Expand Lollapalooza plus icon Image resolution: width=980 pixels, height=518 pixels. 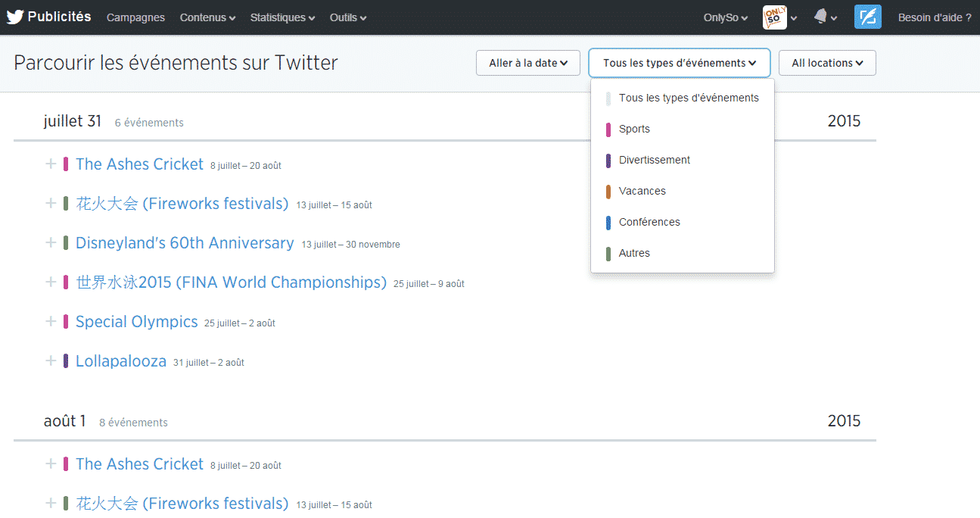pos(51,360)
